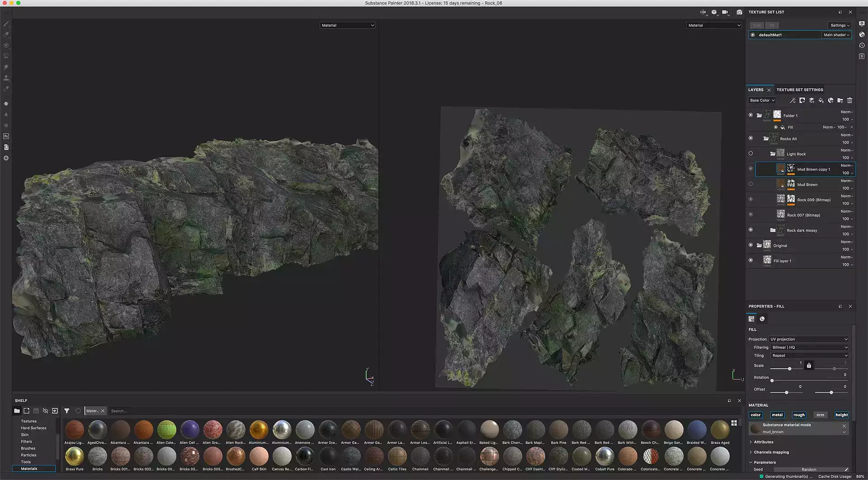Delete layer using the trash icon

849,100
